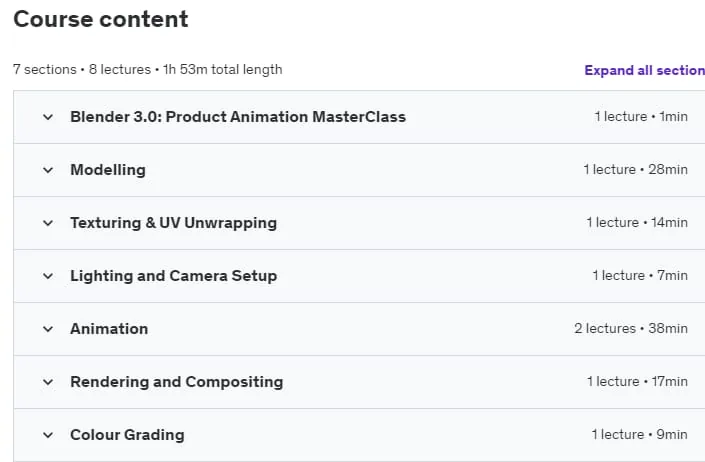Select Texturing & UV Unwrapping title
705x462 pixels.
(174, 223)
